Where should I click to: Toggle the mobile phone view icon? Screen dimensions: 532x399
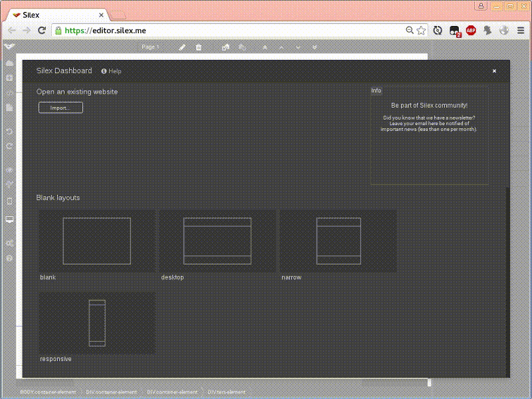click(9, 201)
